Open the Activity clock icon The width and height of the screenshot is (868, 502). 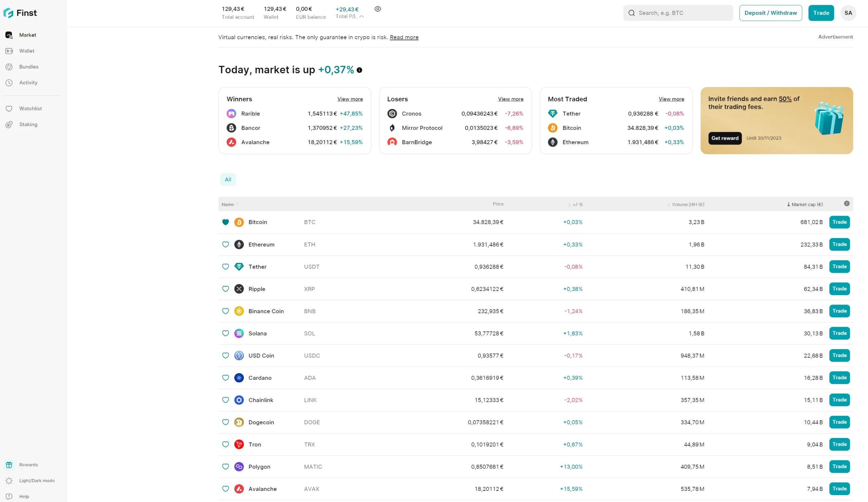9,83
